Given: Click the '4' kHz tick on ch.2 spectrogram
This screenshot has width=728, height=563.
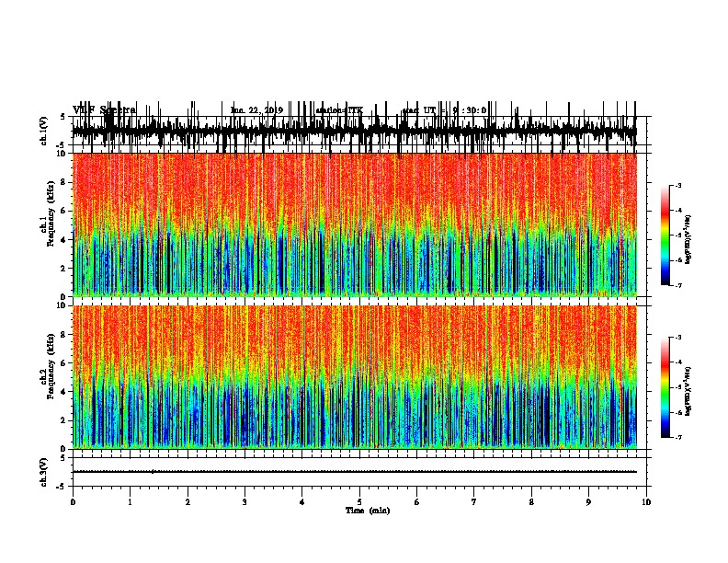Looking at the screenshot, I should pos(63,392).
